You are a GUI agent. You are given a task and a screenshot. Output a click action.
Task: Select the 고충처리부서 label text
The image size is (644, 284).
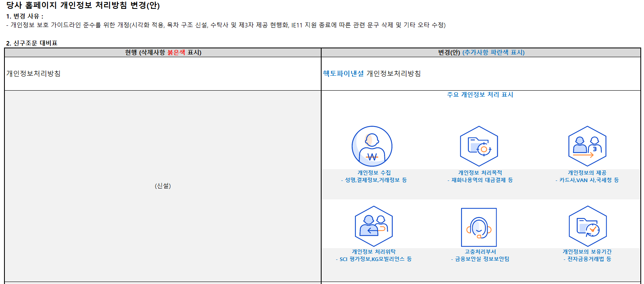tap(480, 252)
